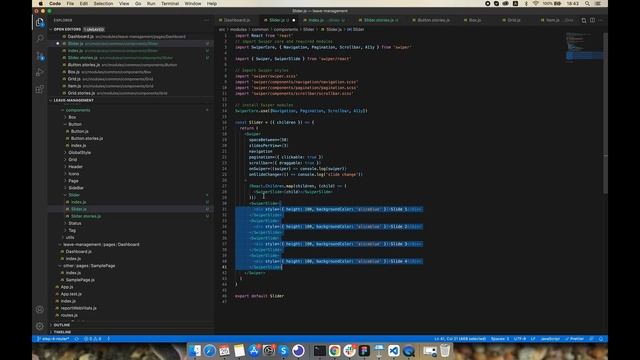640x360 pixels.
Task: Click the Spaces indentation setting in status bar
Action: [500, 339]
